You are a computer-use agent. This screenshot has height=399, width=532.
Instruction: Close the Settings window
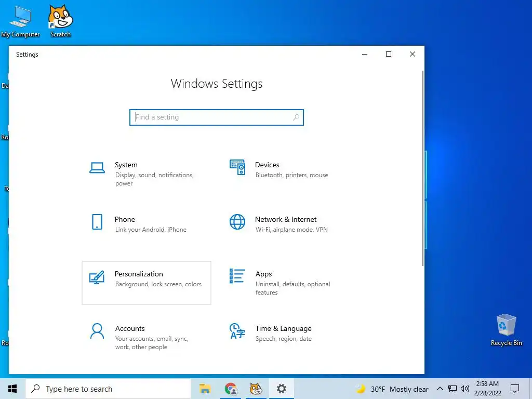pos(412,54)
